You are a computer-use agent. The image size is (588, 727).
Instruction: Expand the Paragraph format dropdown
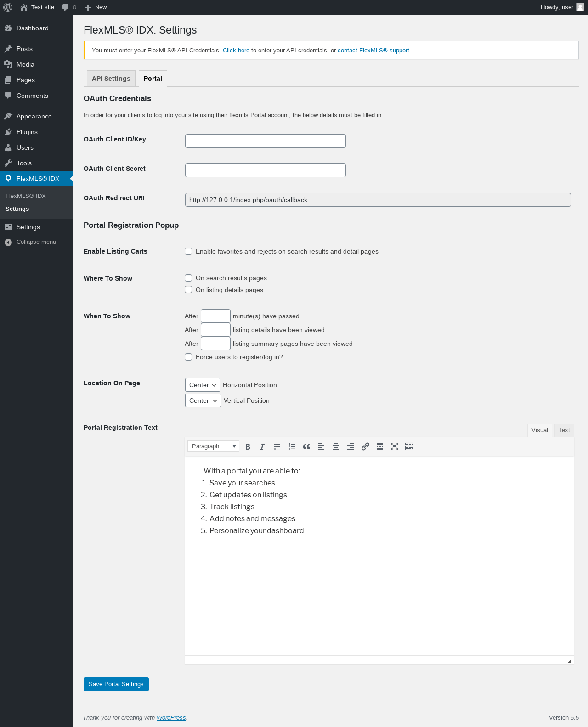[x=213, y=446]
